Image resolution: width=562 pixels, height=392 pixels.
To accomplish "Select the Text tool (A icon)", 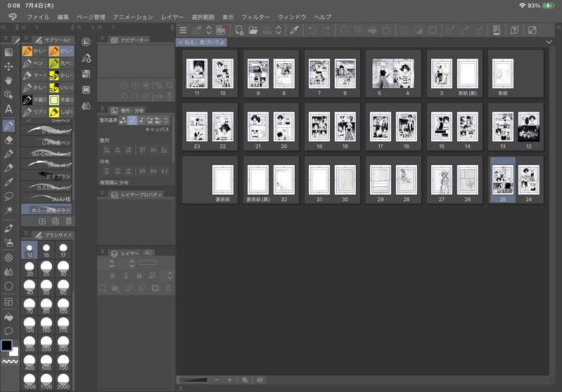I will click(x=8, y=109).
